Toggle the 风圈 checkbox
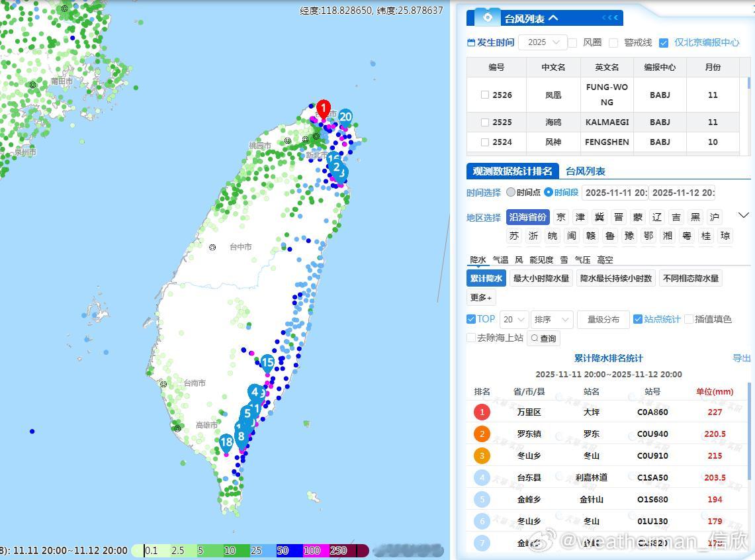The image size is (755, 560). click(572, 43)
